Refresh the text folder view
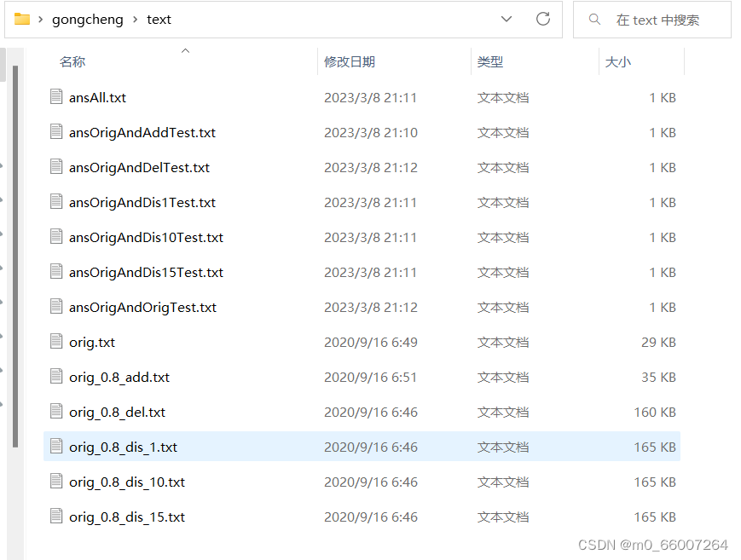Image resolution: width=741 pixels, height=560 pixels. tap(543, 20)
